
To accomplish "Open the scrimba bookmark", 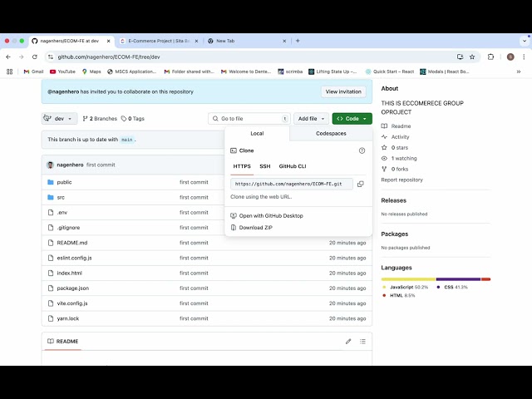I will pos(290,71).
